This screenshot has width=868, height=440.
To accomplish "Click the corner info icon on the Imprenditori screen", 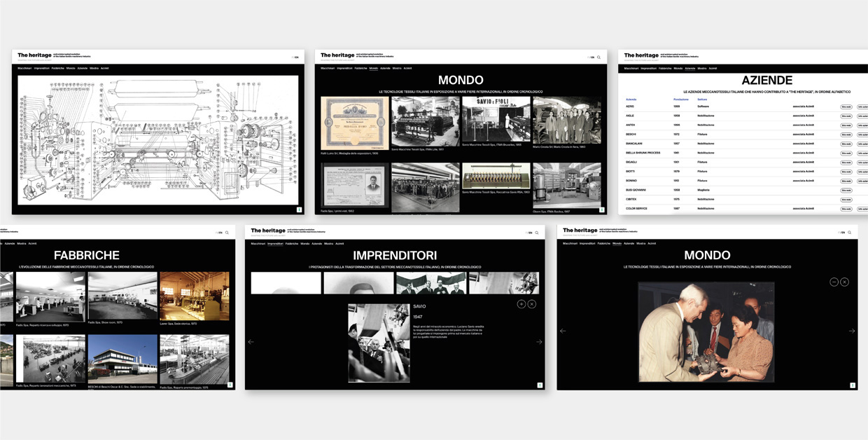I will [540, 385].
